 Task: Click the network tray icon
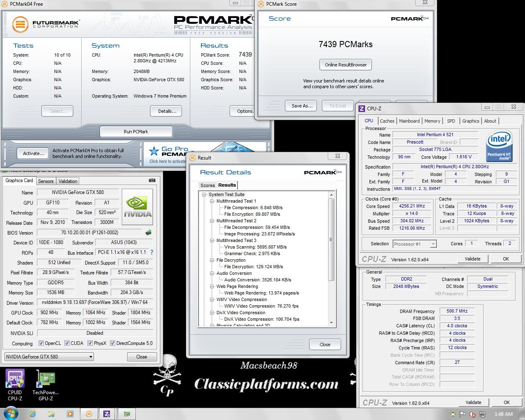(482, 414)
